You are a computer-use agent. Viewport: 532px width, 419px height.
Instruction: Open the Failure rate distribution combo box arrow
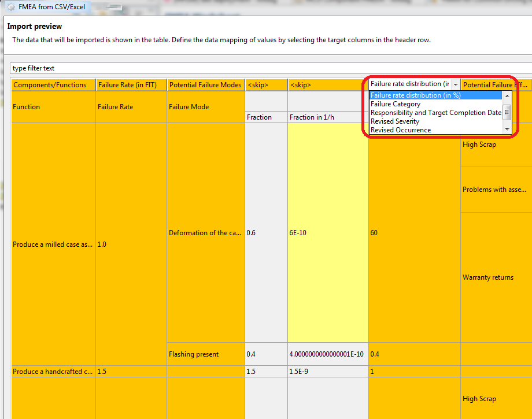[x=455, y=84]
